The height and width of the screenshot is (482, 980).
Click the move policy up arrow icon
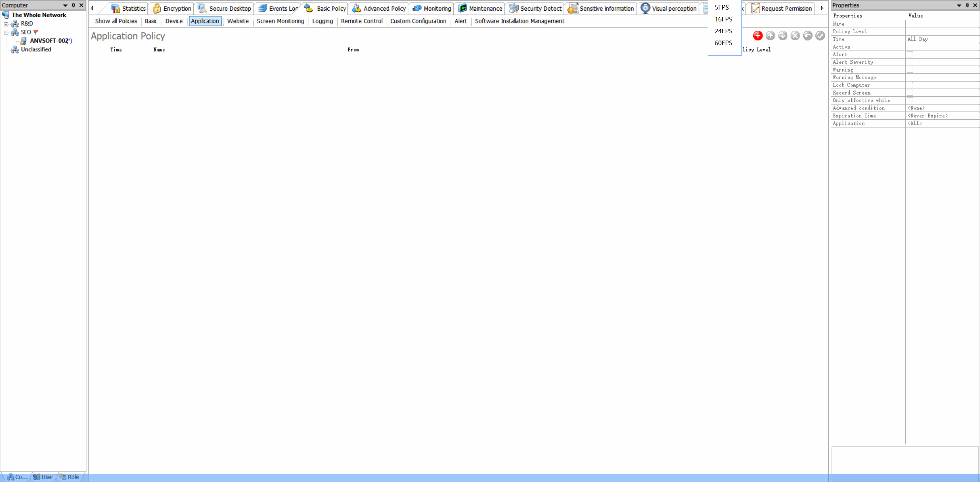click(x=770, y=36)
